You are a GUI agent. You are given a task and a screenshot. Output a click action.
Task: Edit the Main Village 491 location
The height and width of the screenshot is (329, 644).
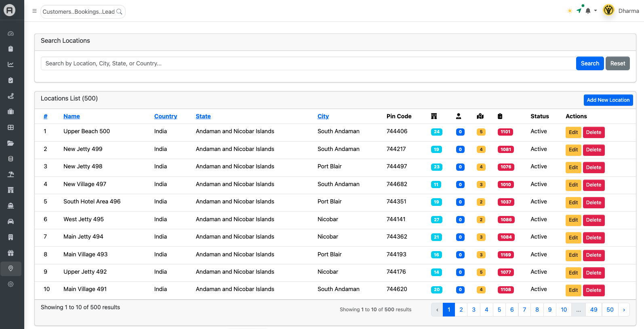[x=573, y=290]
